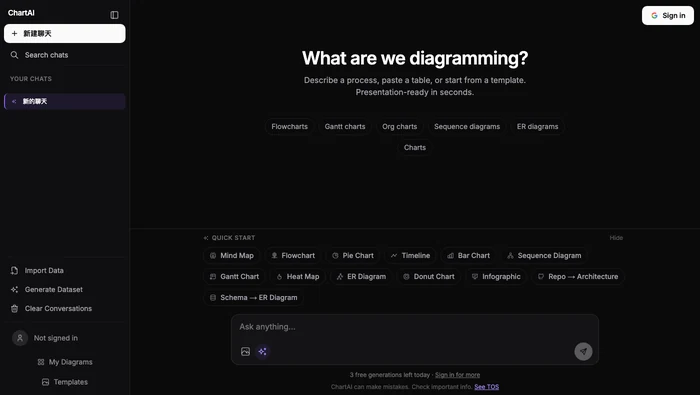Choose the Sequence diagrams category chip

click(467, 126)
